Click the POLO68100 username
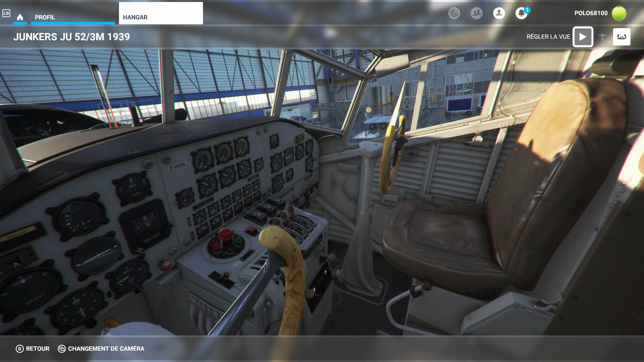Viewport: 644px width, 362px height. pyautogui.click(x=591, y=13)
